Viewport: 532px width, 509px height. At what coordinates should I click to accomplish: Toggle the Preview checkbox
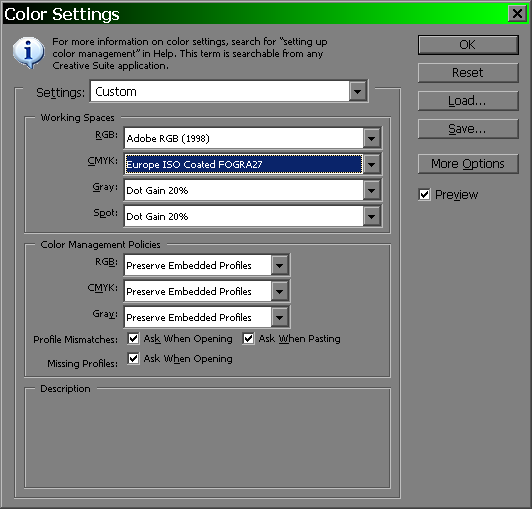point(424,195)
